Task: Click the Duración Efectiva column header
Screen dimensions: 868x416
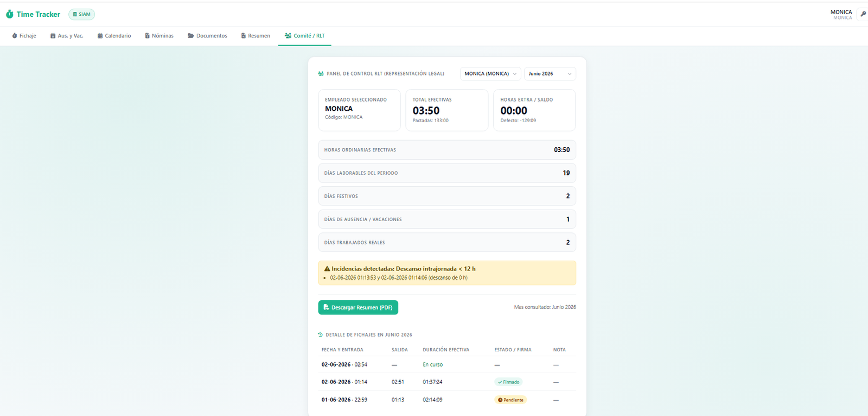Action: [x=446, y=350]
